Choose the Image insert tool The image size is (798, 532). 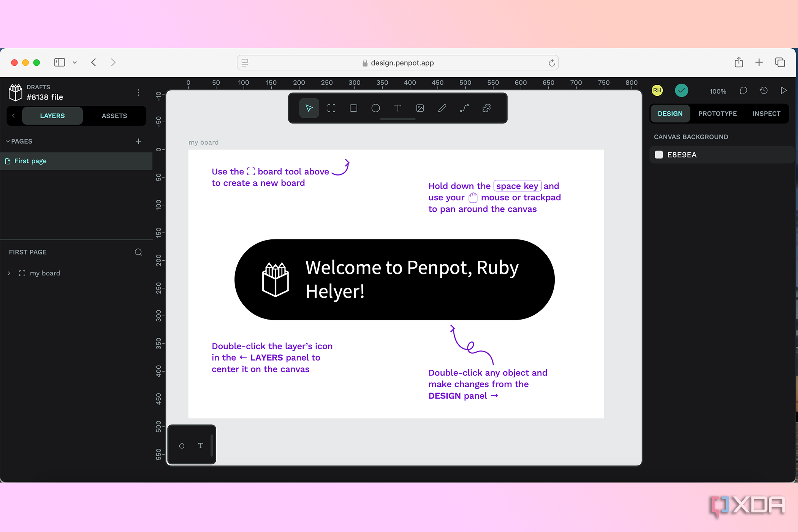click(420, 108)
